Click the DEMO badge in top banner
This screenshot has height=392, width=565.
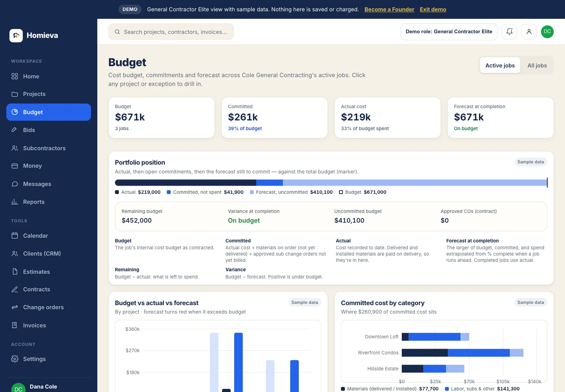pyautogui.click(x=130, y=9)
